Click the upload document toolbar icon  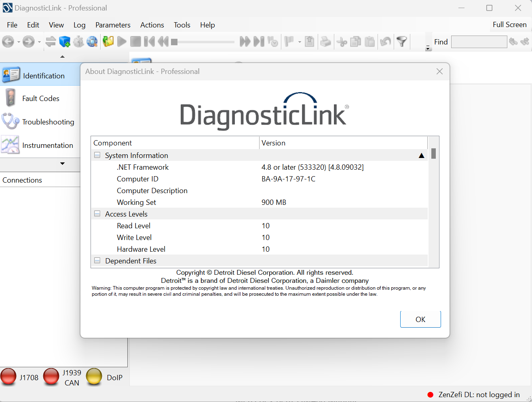point(309,41)
